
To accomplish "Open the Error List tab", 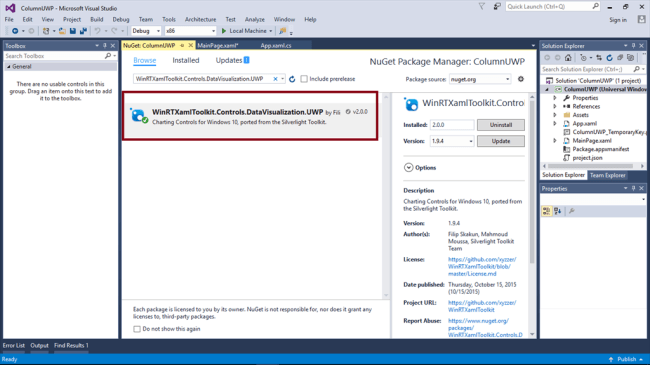I will tap(14, 346).
